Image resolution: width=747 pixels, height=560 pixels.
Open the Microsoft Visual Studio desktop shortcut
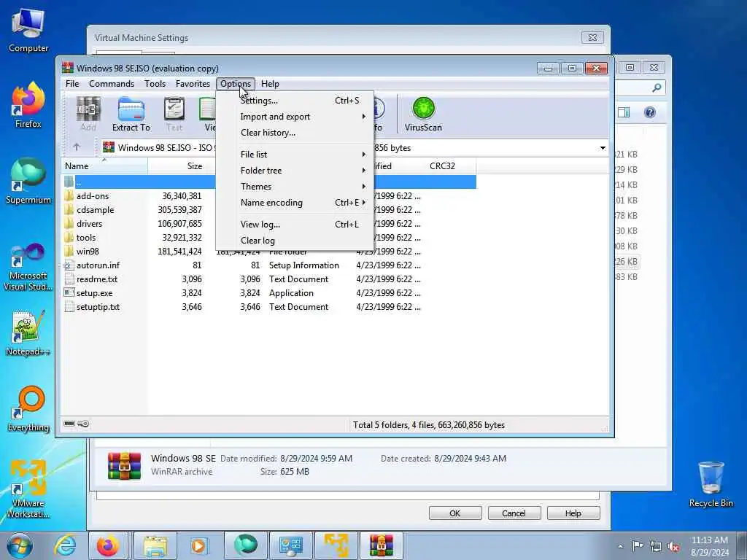pos(28,267)
